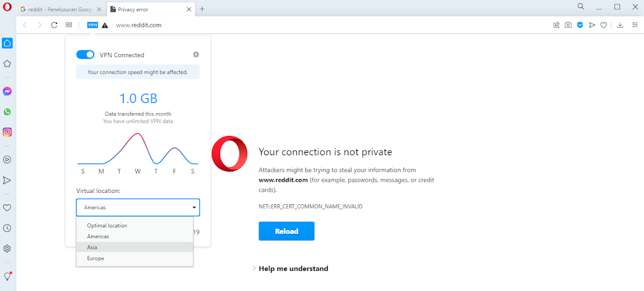Open VPN settings gear icon

point(196,55)
